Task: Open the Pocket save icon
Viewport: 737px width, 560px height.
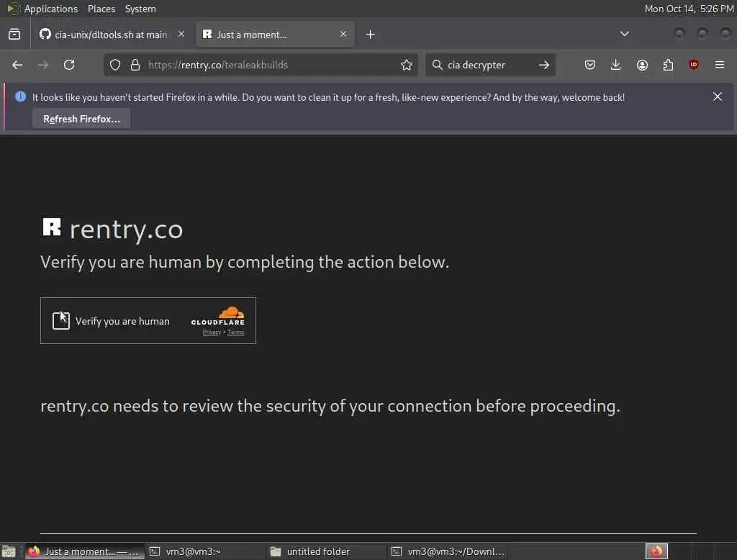Action: click(590, 65)
